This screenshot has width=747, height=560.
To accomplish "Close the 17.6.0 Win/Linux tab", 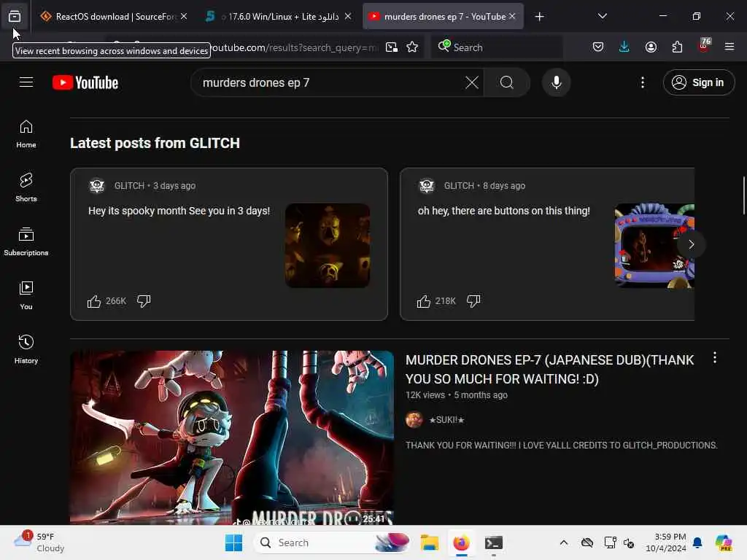I will 348,16.
